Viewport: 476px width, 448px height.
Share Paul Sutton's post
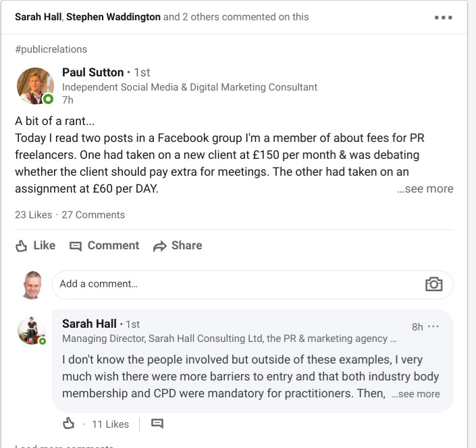(x=178, y=245)
